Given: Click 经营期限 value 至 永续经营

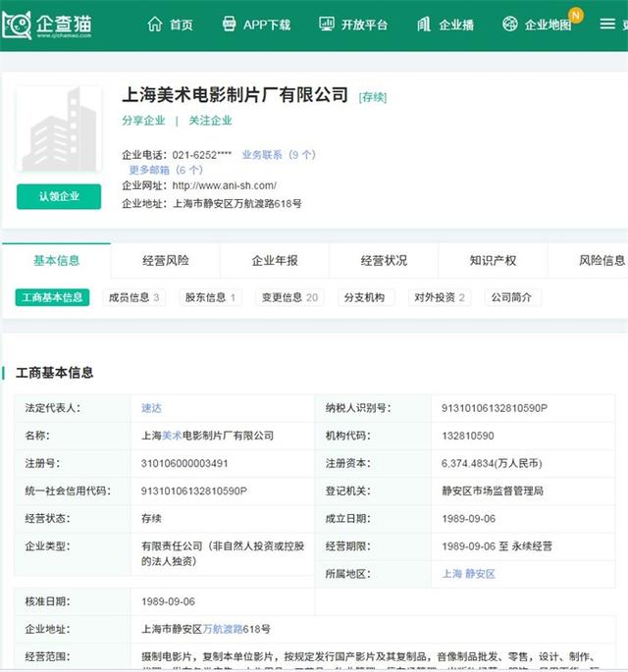Looking at the screenshot, I should pyautogui.click(x=497, y=546).
